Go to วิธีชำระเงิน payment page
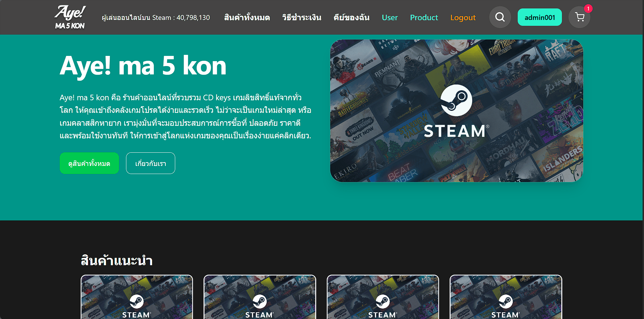The height and width of the screenshot is (319, 644). (x=302, y=17)
